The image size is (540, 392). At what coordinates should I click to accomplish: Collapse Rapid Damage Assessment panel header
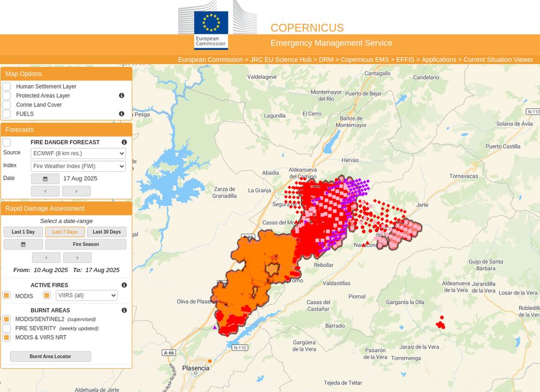(x=66, y=208)
